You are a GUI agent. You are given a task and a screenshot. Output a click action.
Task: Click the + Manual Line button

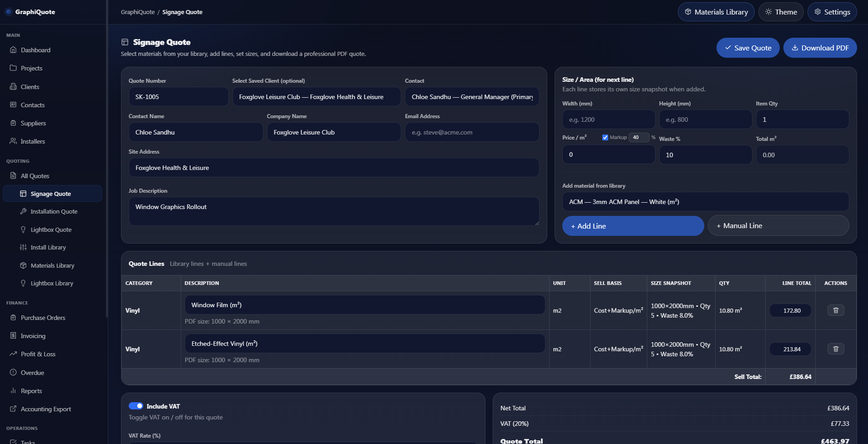[x=778, y=226]
